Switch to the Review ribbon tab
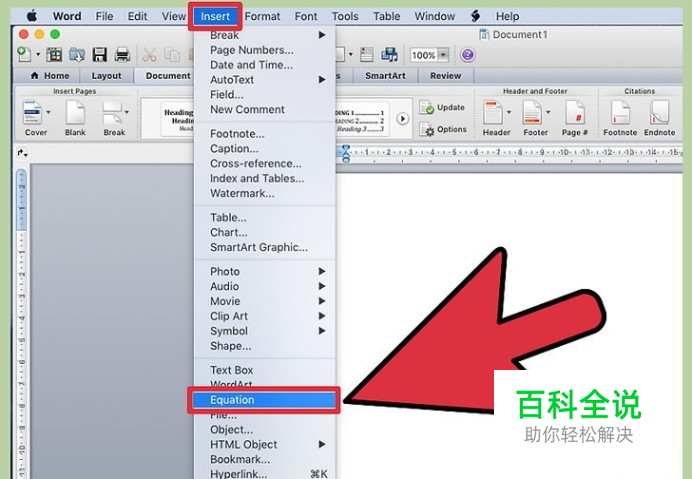 pyautogui.click(x=446, y=76)
